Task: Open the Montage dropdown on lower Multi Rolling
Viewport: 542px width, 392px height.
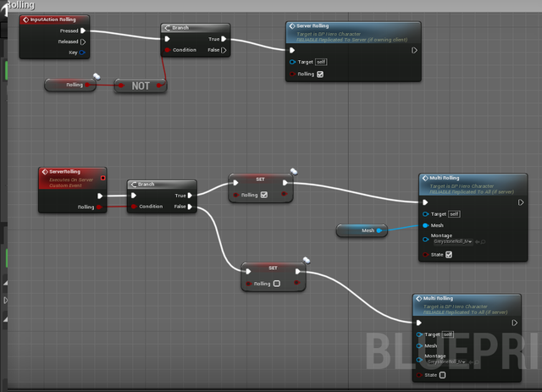Action: pos(447,362)
